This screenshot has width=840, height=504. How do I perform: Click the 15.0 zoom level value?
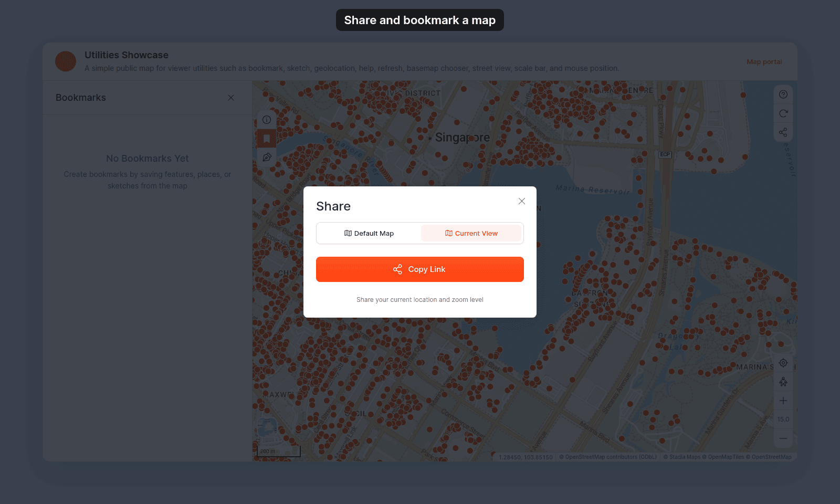(783, 419)
